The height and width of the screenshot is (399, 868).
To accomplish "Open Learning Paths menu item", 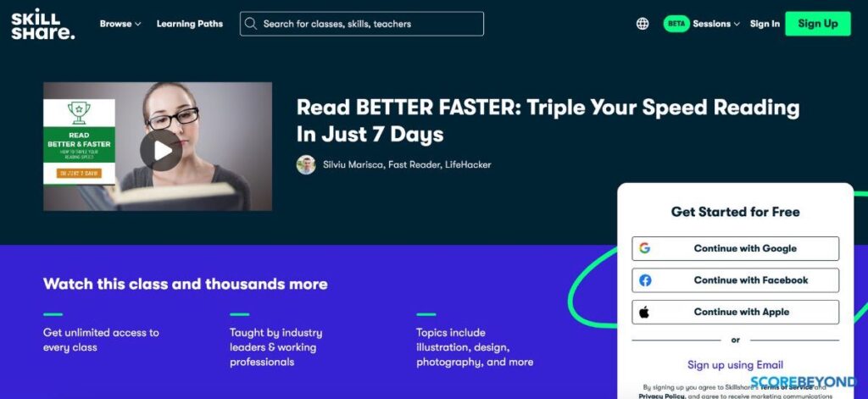I will pyautogui.click(x=190, y=24).
